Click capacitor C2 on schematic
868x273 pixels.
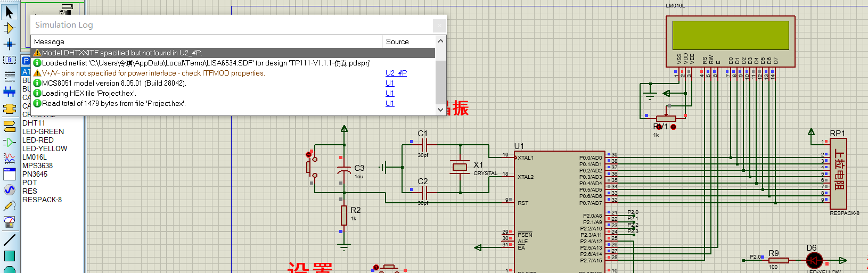coord(424,193)
